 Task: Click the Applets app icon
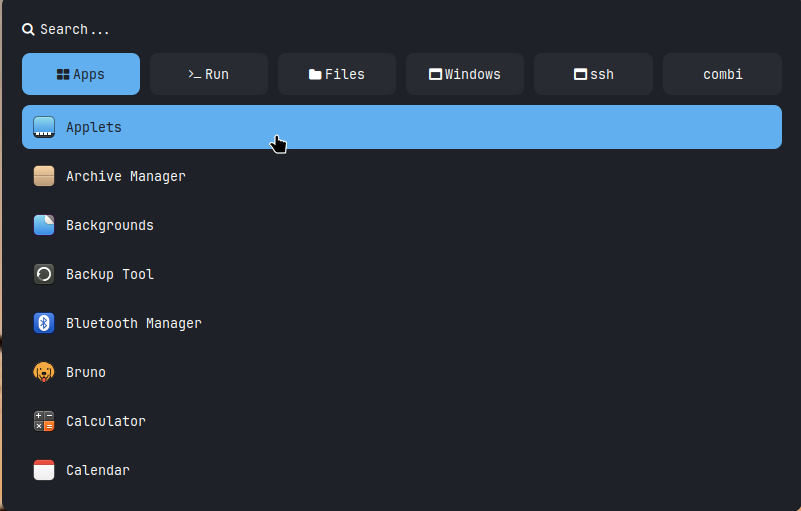44,127
